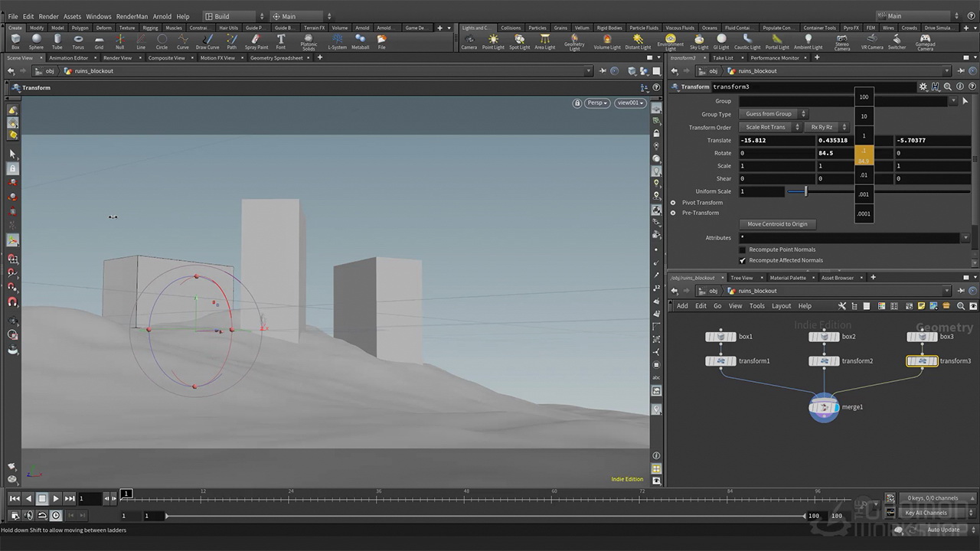The image size is (980, 551).
Task: Click Play button on timeline
Action: [56, 499]
